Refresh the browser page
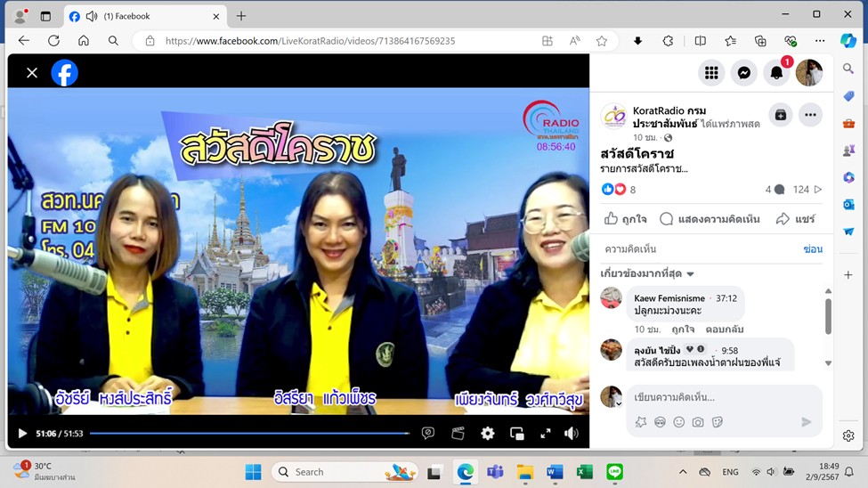868x488 pixels. [x=53, y=40]
